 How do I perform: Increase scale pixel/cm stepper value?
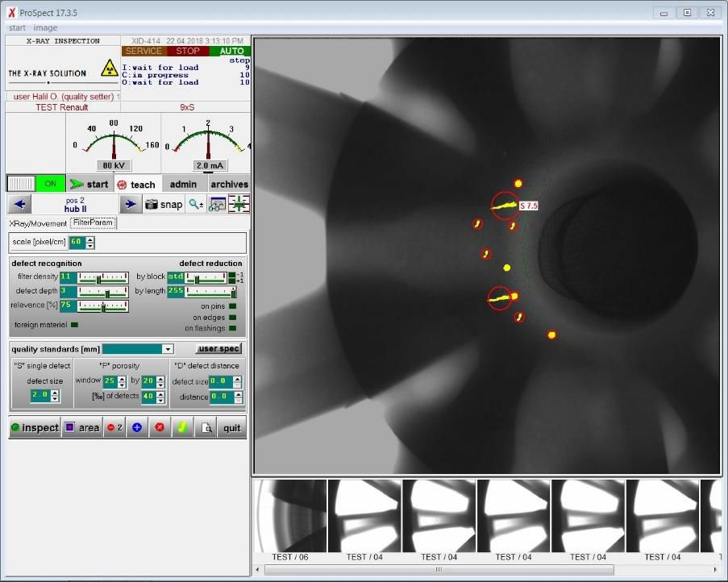[x=89, y=239]
